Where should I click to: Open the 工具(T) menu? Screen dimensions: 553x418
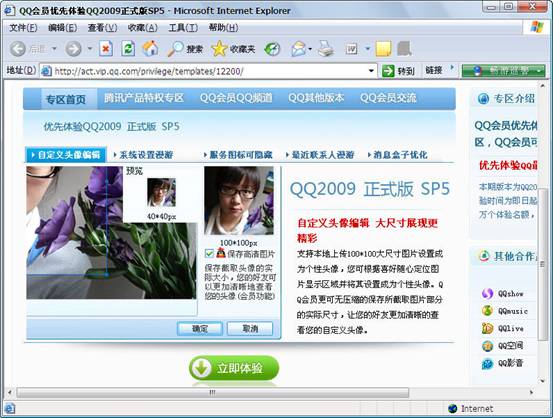[x=183, y=28]
